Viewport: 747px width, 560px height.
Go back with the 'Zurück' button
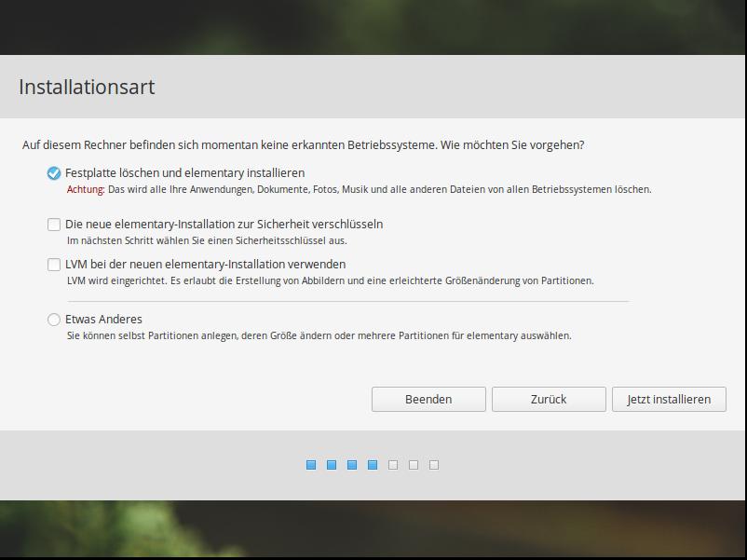(549, 399)
